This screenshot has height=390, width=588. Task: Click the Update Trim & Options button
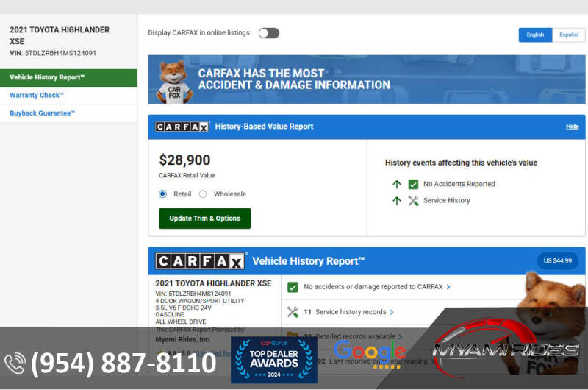(204, 219)
